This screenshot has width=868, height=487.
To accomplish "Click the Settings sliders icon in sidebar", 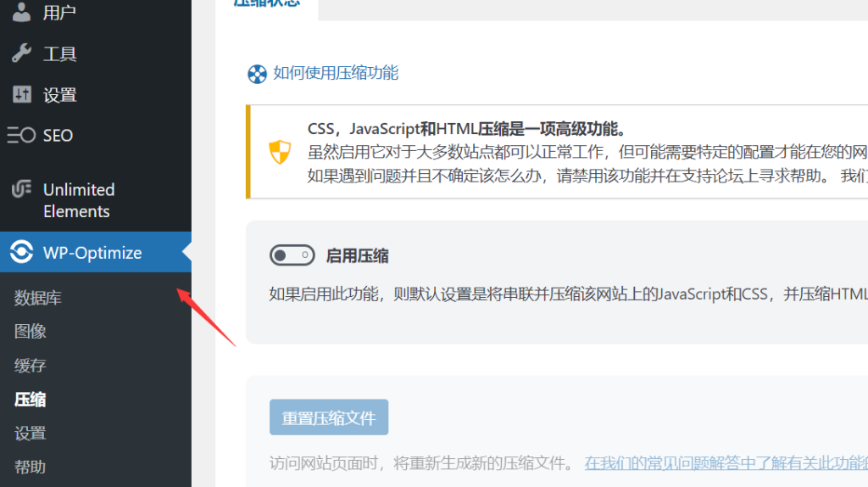I will 21,95.
